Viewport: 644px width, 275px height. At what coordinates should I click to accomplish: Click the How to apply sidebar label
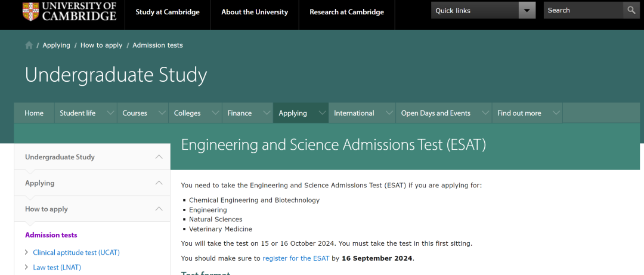(x=47, y=209)
